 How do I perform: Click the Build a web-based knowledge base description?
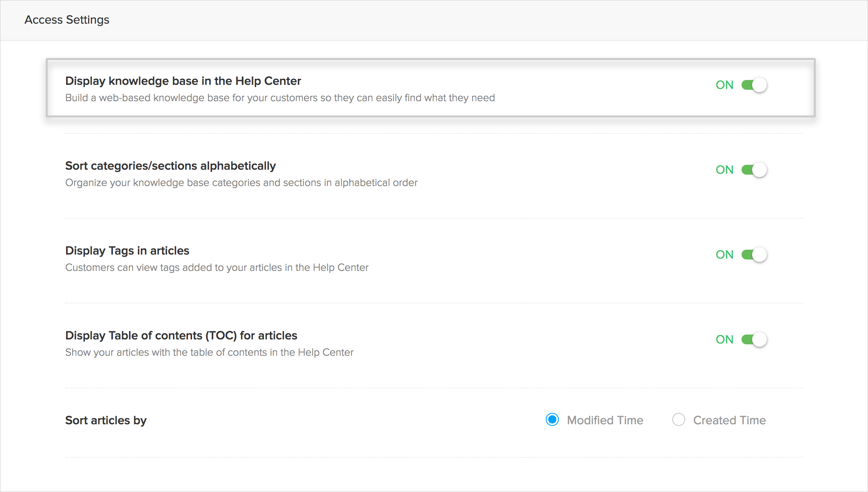(280, 98)
